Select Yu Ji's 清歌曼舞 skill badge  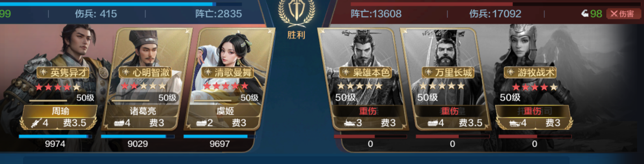pos(228,72)
